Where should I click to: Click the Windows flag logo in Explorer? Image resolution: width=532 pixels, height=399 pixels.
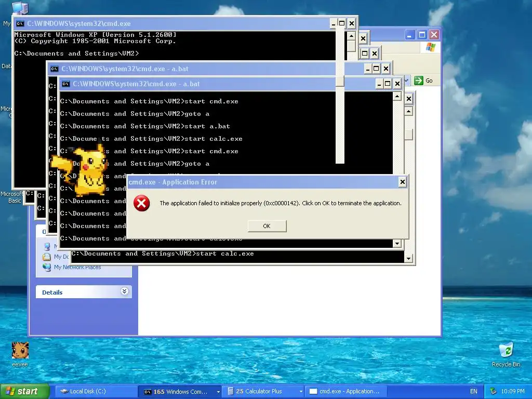(430, 47)
